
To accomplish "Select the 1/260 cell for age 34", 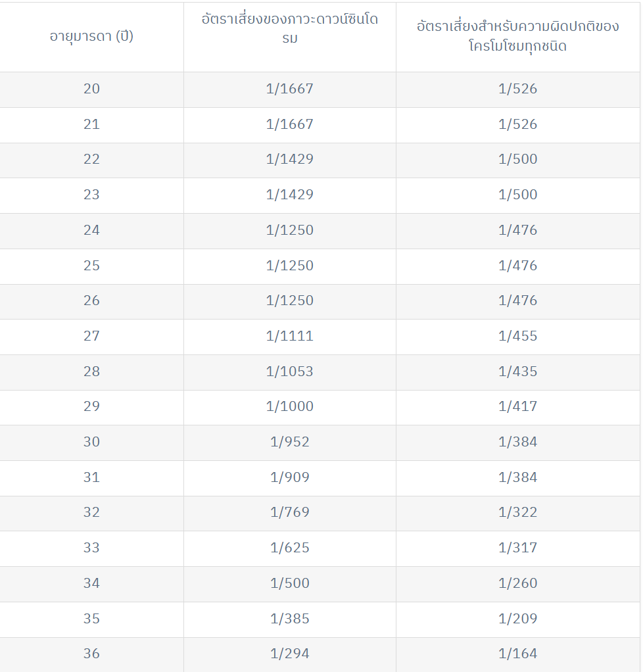I will click(x=518, y=584).
